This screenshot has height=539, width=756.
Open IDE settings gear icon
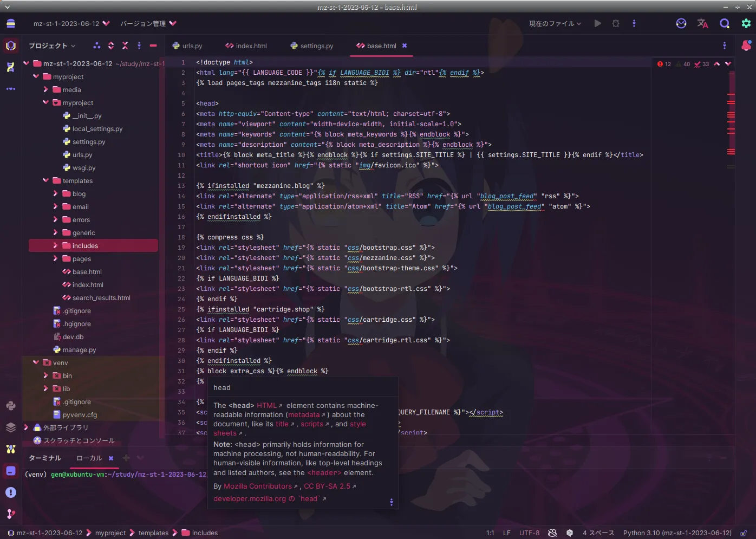point(746,23)
